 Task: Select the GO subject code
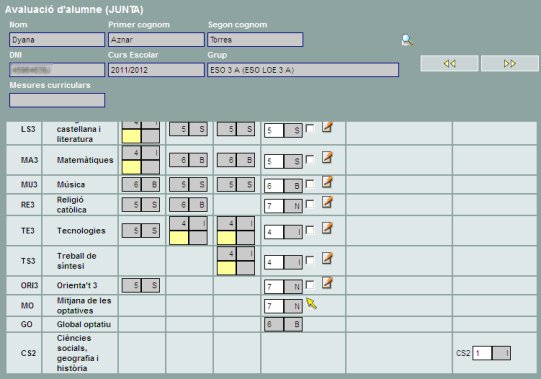[27, 324]
